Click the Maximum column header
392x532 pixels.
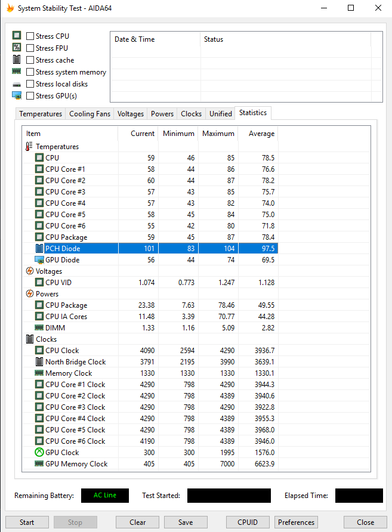click(218, 134)
